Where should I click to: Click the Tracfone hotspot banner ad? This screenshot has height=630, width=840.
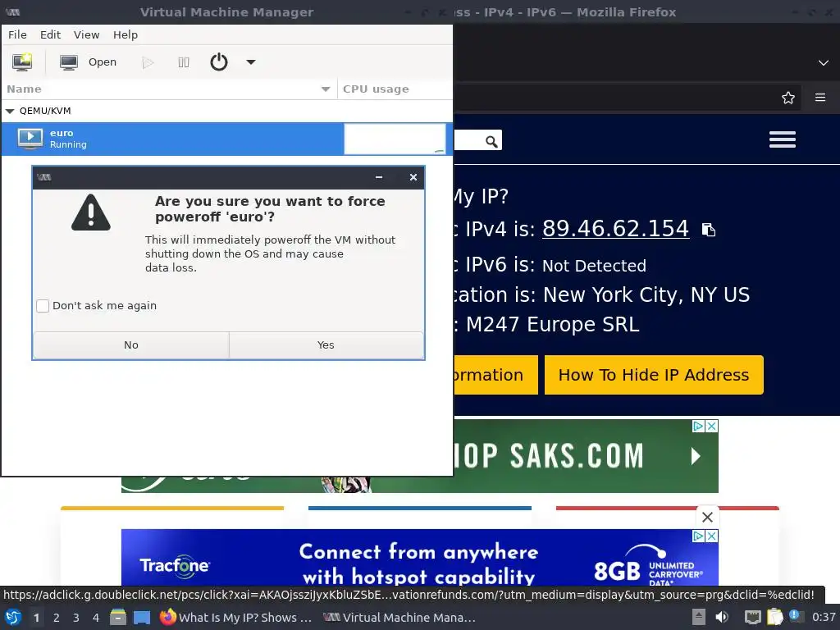coord(419,558)
